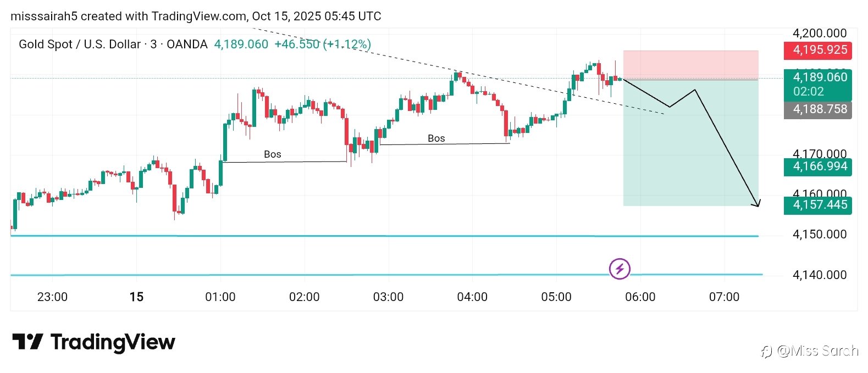
Task: Select the red 4,195.925 stop-loss price label
Action: point(817,50)
